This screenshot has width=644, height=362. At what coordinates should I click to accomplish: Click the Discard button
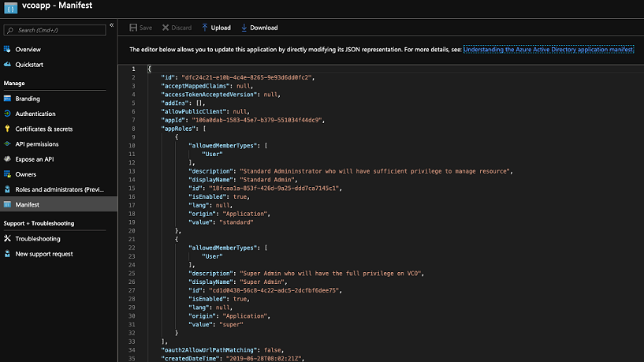tap(176, 28)
